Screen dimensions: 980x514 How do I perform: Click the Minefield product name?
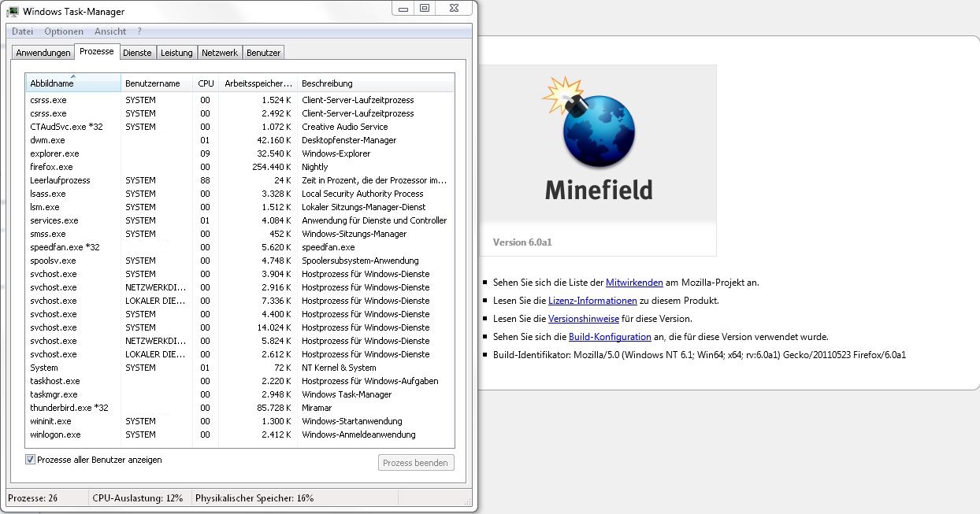coord(599,190)
